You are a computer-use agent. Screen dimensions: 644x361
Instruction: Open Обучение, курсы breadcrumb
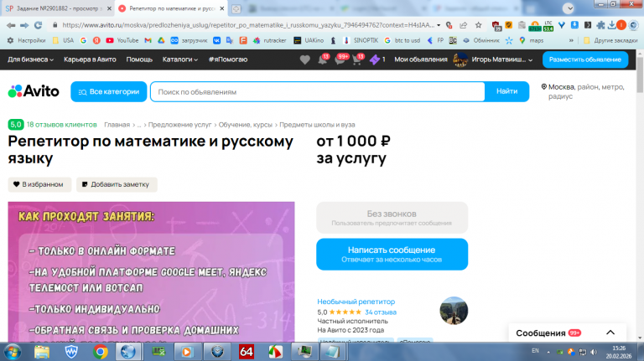[245, 125]
